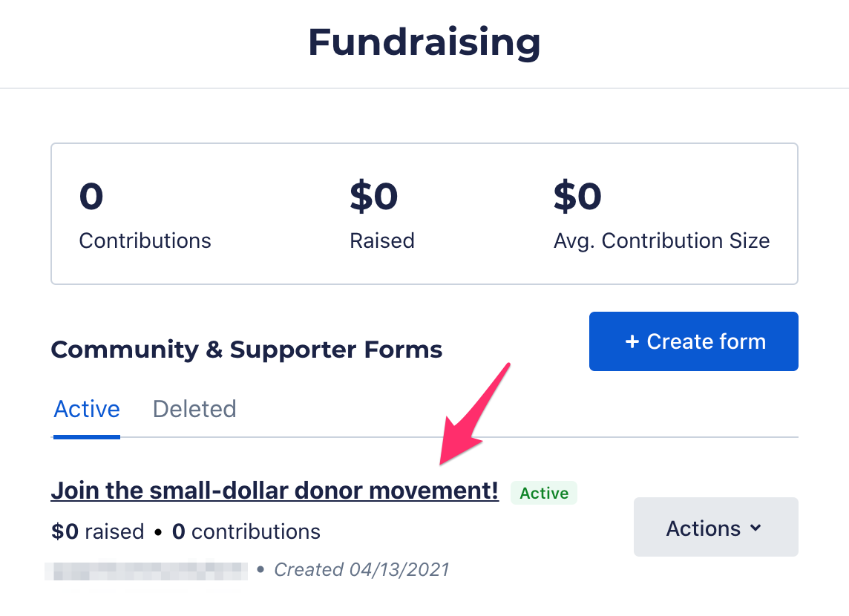Image resolution: width=849 pixels, height=616 pixels.
Task: Select the $0 value above Raised
Action: (x=374, y=197)
